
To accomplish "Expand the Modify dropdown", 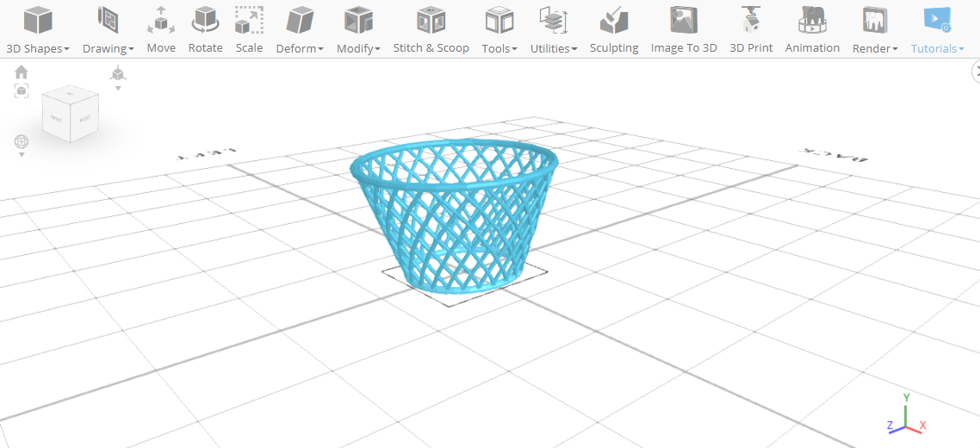I will pyautogui.click(x=359, y=29).
